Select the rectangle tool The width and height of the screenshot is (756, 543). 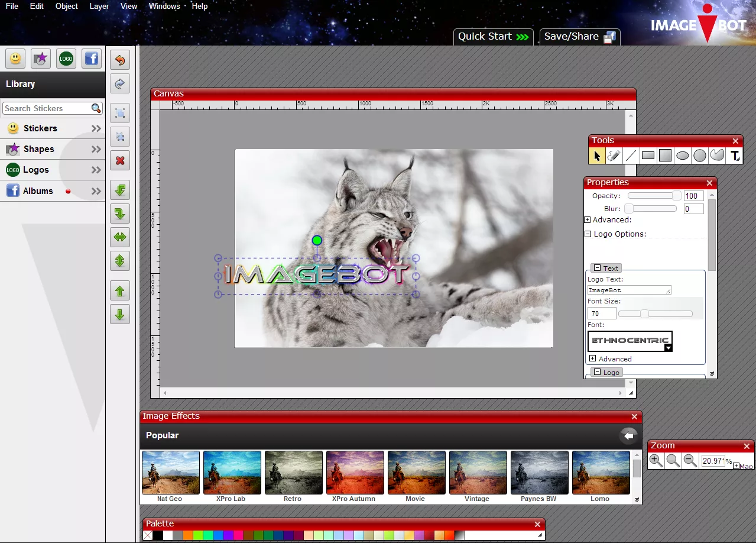coord(648,156)
